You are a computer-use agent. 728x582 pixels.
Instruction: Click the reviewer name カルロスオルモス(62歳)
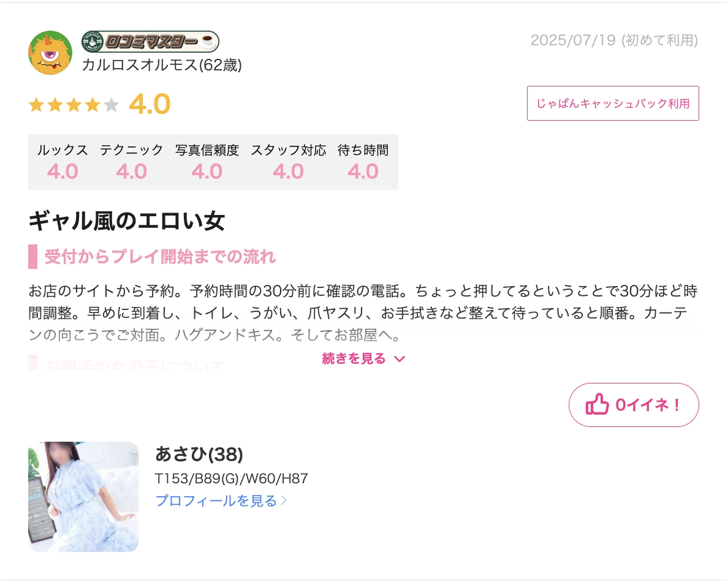coord(162,65)
